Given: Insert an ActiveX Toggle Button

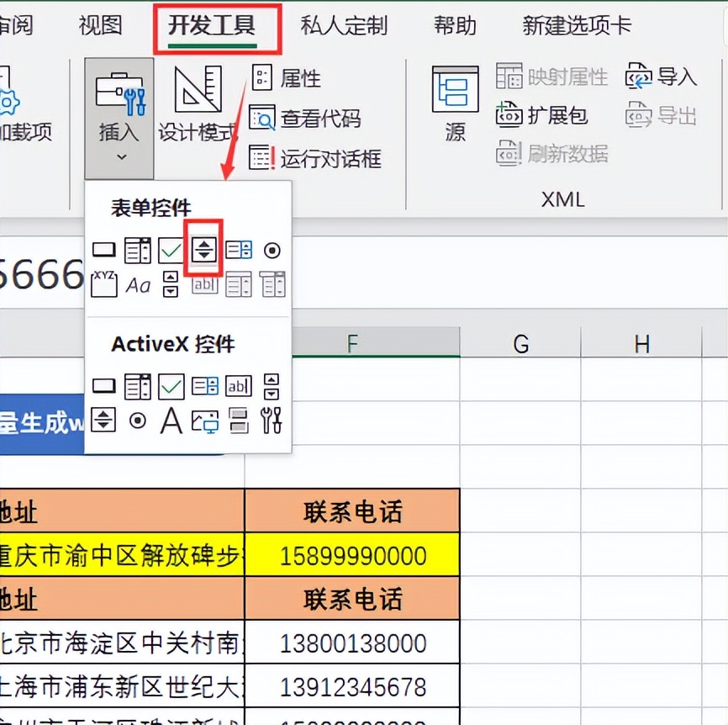Looking at the screenshot, I should [239, 421].
